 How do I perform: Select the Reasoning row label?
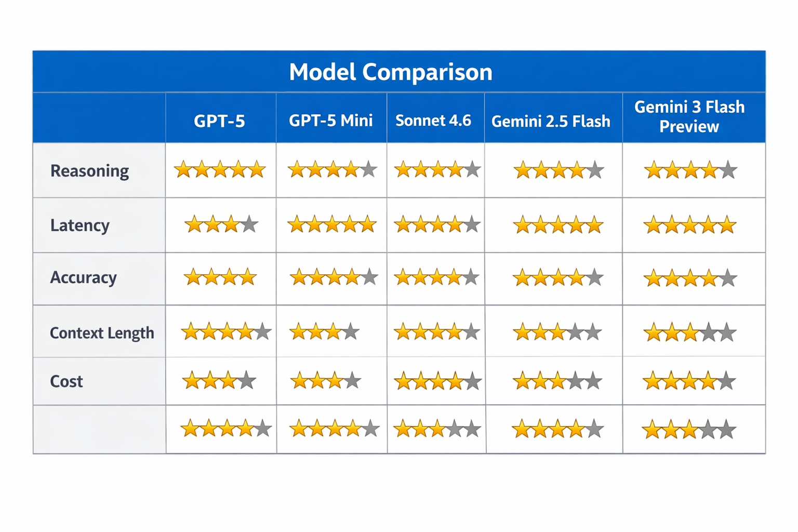pyautogui.click(x=89, y=171)
